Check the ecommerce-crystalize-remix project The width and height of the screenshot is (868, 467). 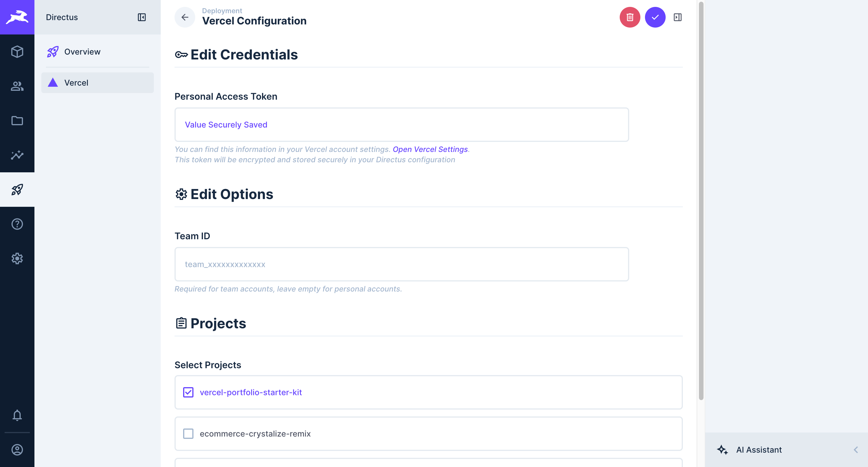tap(188, 434)
